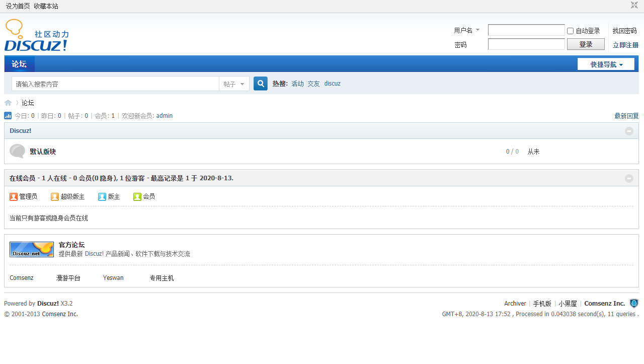Select the 论坛 navigation tab
The width and height of the screenshot is (644, 364).
tap(19, 64)
